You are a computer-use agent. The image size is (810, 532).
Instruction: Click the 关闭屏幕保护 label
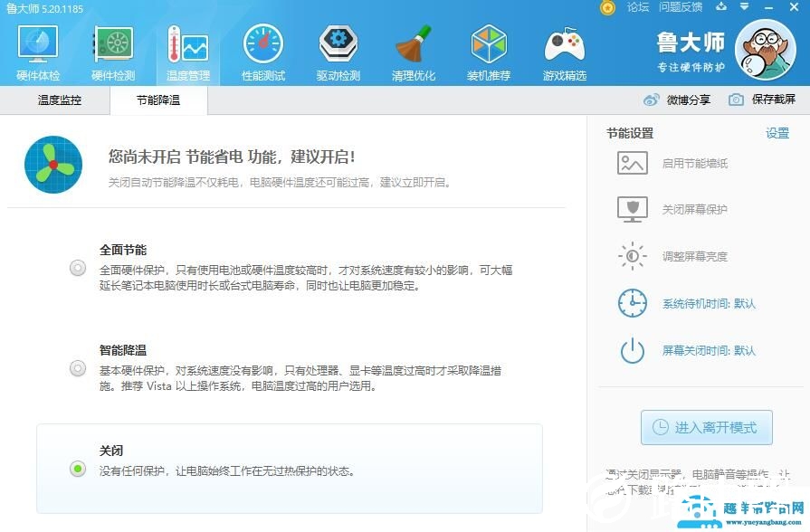click(x=695, y=210)
